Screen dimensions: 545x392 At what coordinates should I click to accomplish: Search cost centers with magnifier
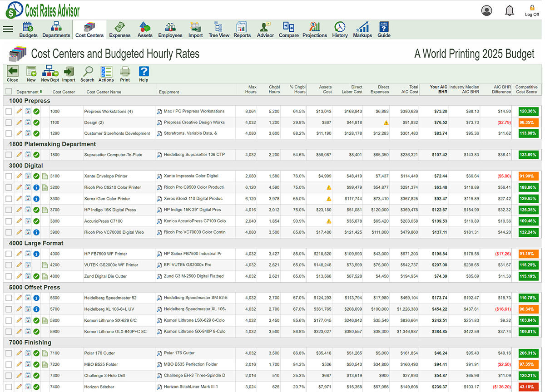pyautogui.click(x=87, y=74)
